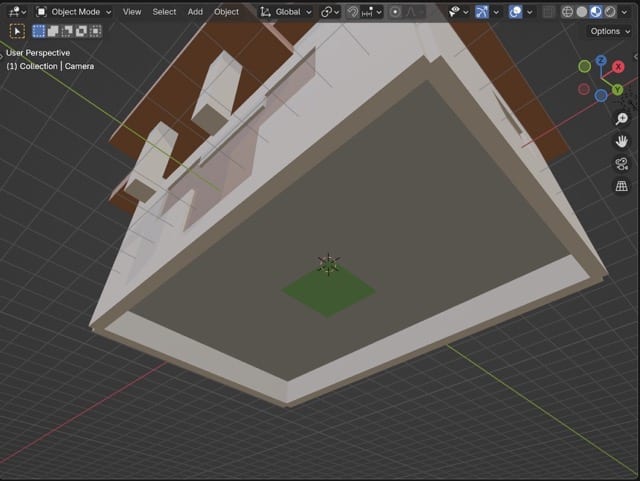Open object visibility and selectability dropdown
The width and height of the screenshot is (640, 481).
[x=458, y=12]
